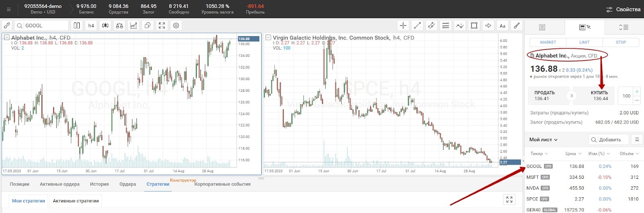Open the Корпоративные события tab

click(223, 184)
